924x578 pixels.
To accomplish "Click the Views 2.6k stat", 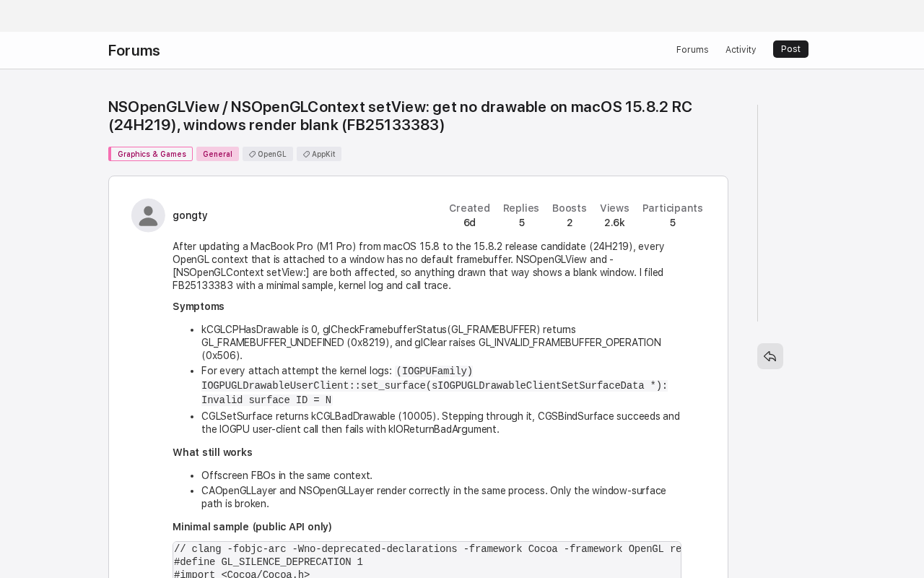I will click(614, 215).
